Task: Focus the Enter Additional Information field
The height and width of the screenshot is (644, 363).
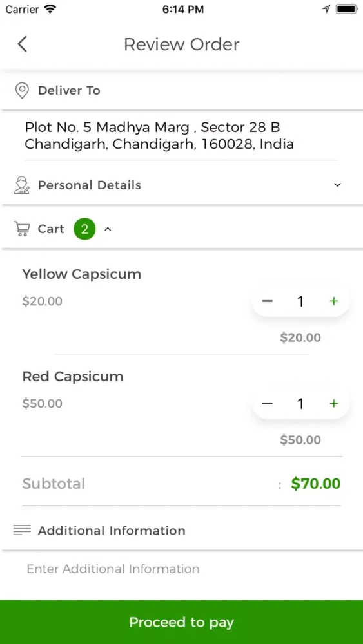Action: pyautogui.click(x=181, y=569)
